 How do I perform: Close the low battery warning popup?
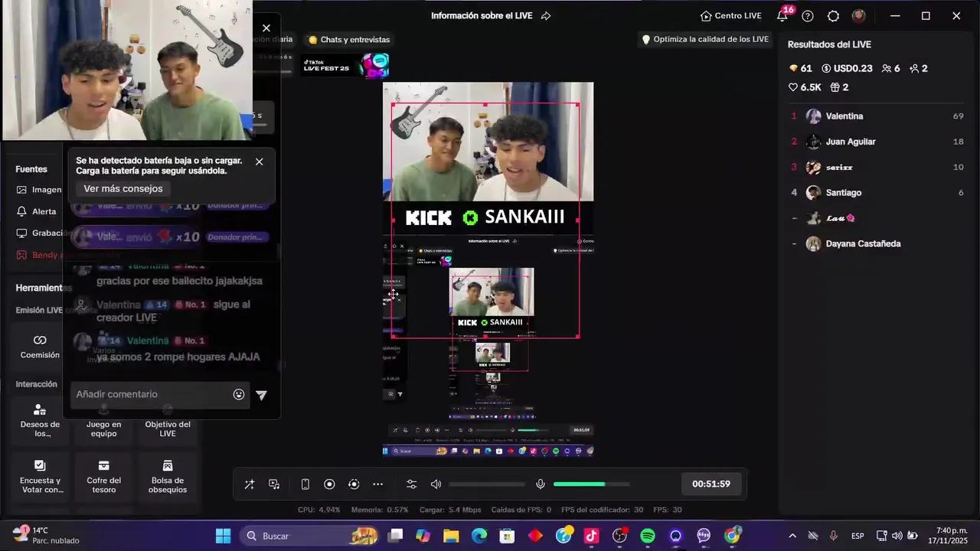(x=259, y=161)
